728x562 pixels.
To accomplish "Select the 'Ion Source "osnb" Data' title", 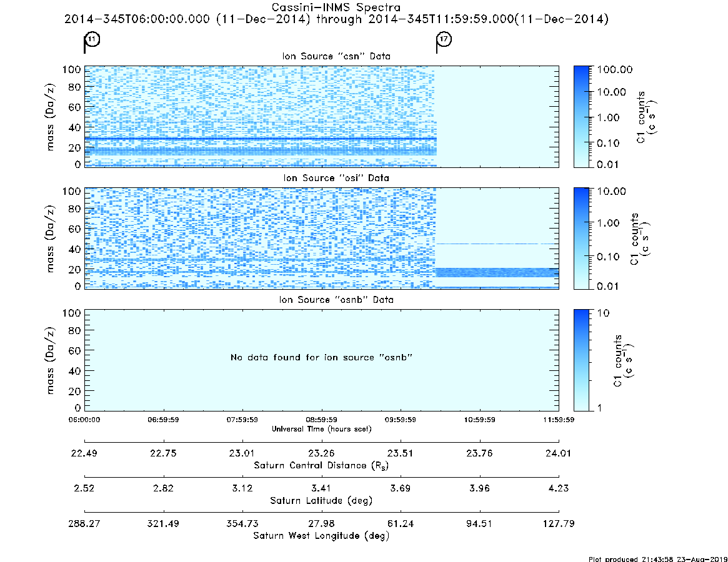I will tap(336, 300).
